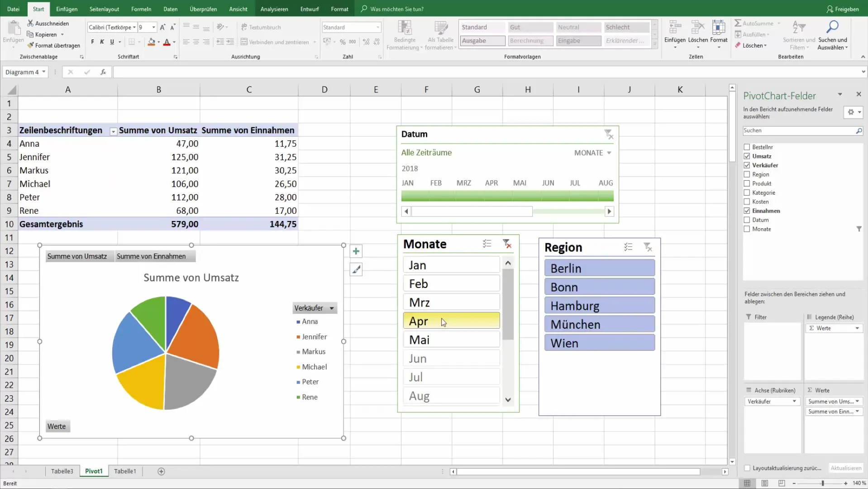The image size is (868, 489).
Task: Toggle multi-select on Monate slicer
Action: [487, 244]
